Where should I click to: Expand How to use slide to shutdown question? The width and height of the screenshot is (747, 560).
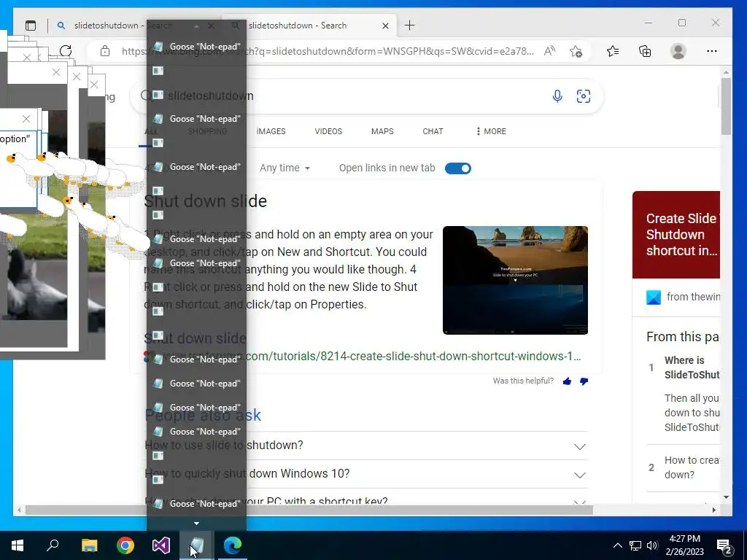tap(365, 446)
